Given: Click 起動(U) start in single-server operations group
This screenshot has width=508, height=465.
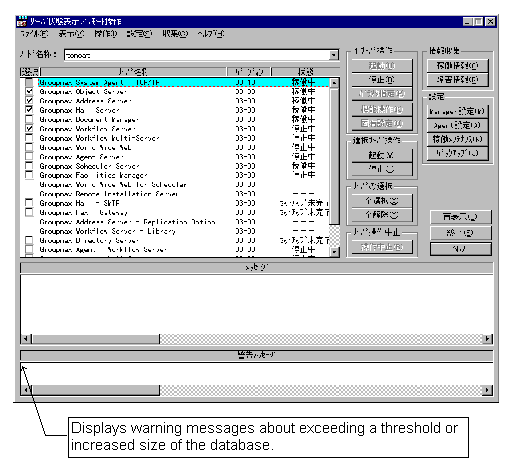Looking at the screenshot, I should 382,66.
